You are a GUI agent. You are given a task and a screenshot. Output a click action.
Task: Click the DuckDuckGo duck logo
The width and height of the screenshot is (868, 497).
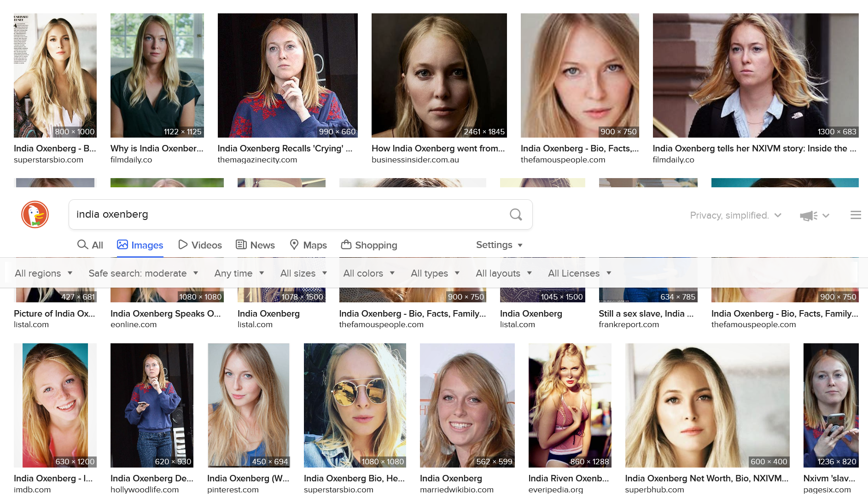pyautogui.click(x=35, y=214)
